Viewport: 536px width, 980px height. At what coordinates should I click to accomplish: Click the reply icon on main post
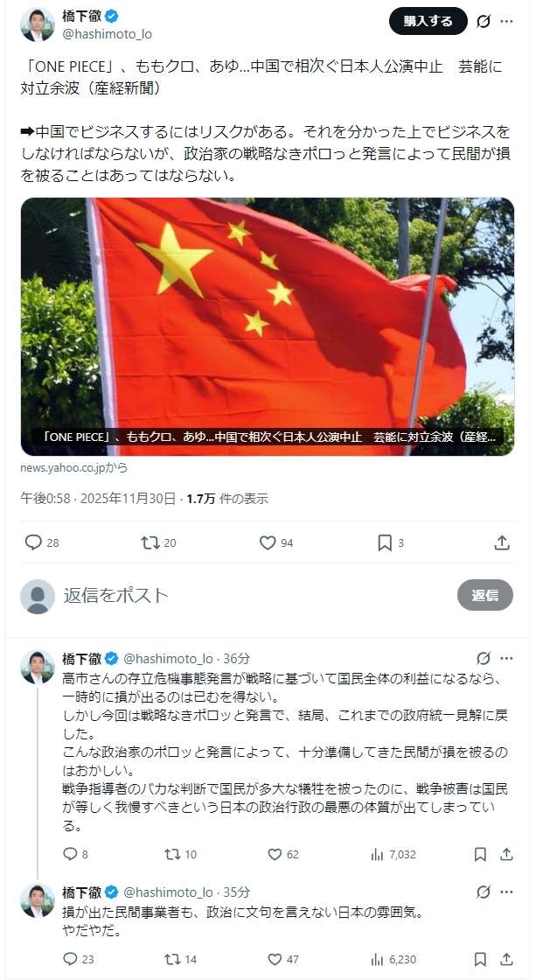(x=33, y=542)
